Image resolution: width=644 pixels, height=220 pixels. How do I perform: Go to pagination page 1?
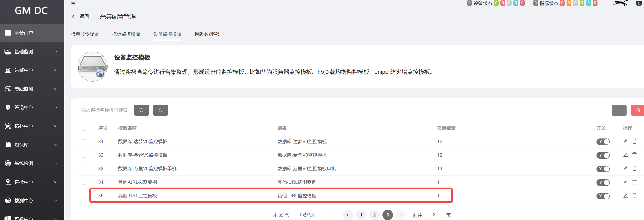(x=361, y=215)
